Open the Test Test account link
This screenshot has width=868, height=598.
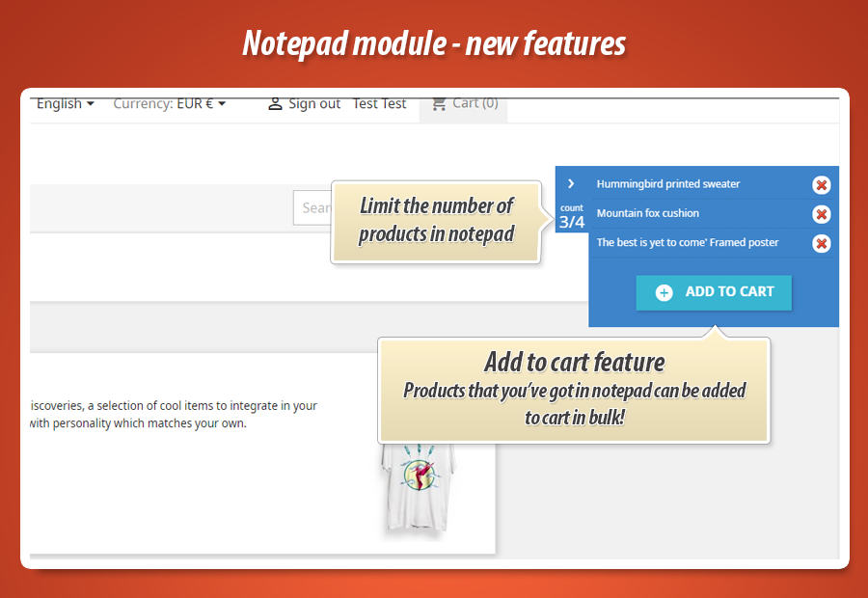[379, 103]
